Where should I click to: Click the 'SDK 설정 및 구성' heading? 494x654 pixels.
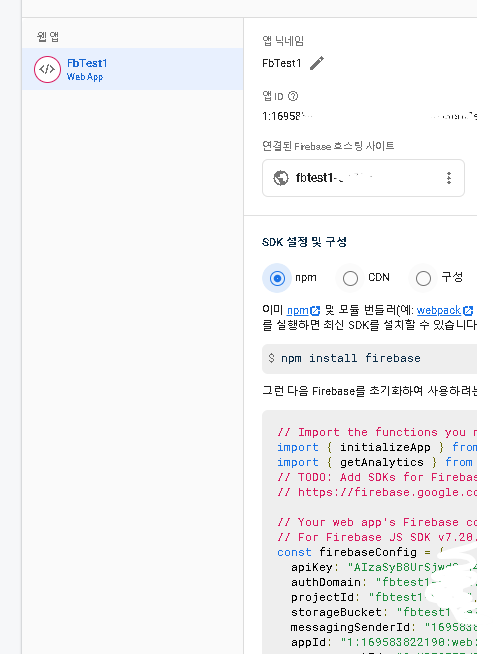coord(304,242)
